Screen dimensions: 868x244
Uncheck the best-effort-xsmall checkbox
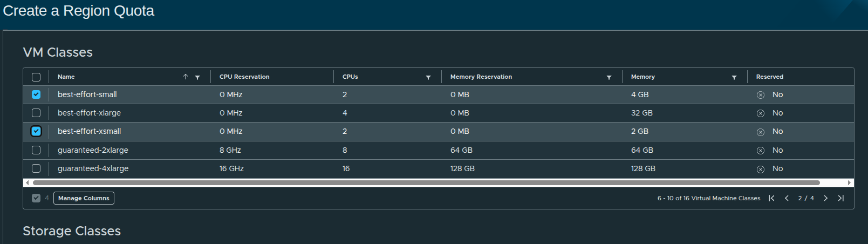[36, 131]
